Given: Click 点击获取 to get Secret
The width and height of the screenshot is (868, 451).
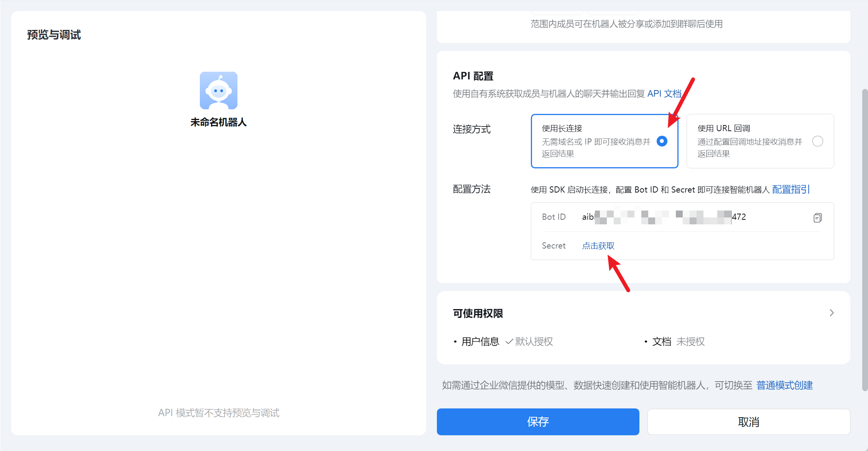Looking at the screenshot, I should point(598,246).
